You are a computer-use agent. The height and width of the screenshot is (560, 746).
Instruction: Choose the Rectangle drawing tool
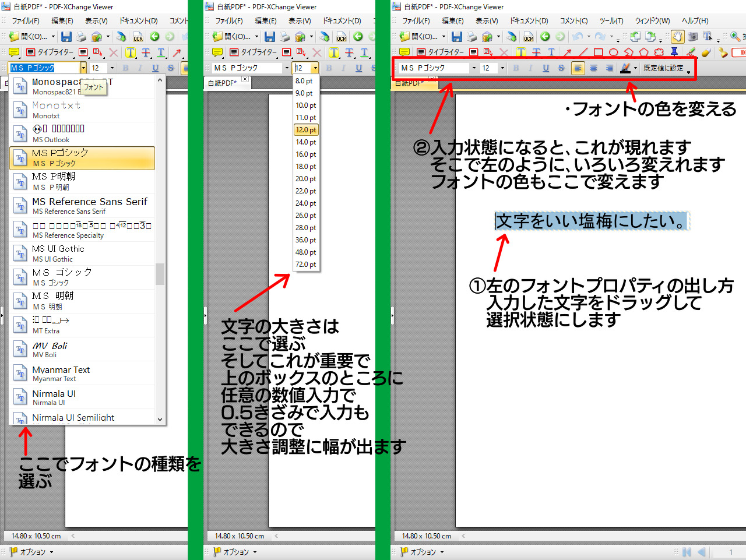tap(598, 52)
